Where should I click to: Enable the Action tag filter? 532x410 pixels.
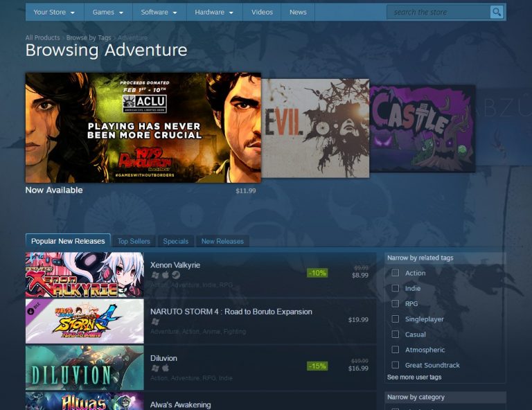tap(396, 273)
